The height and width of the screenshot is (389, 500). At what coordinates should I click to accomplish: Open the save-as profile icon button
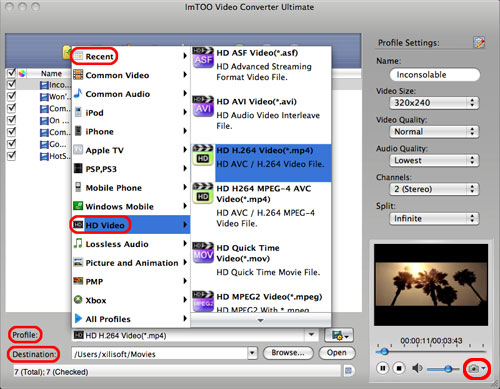coord(339,335)
